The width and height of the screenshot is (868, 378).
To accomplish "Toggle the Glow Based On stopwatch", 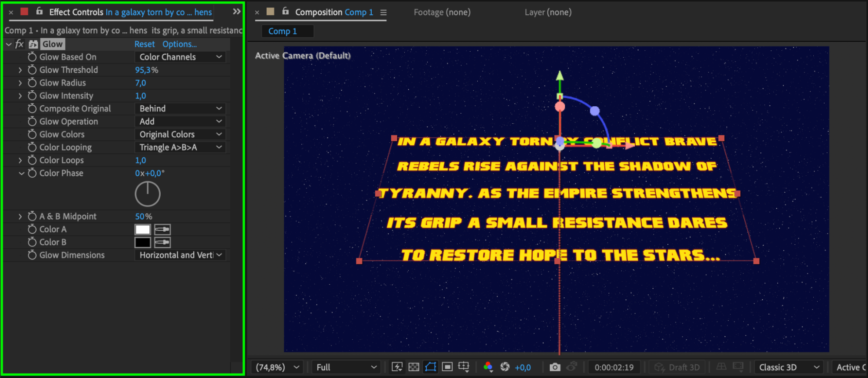I will 32,57.
